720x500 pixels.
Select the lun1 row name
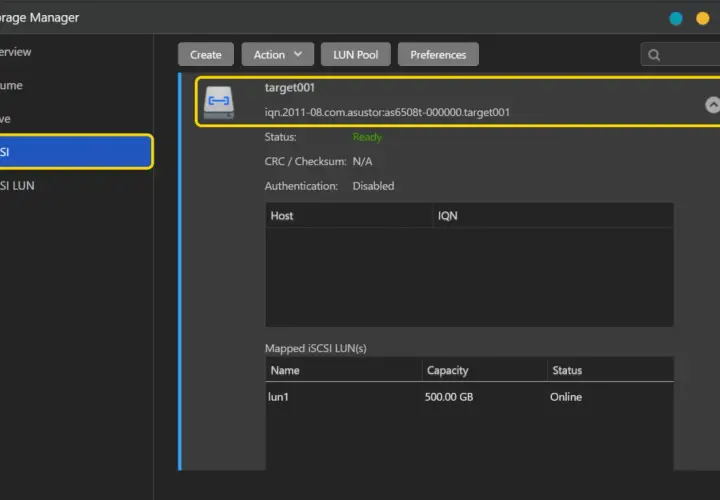click(278, 397)
